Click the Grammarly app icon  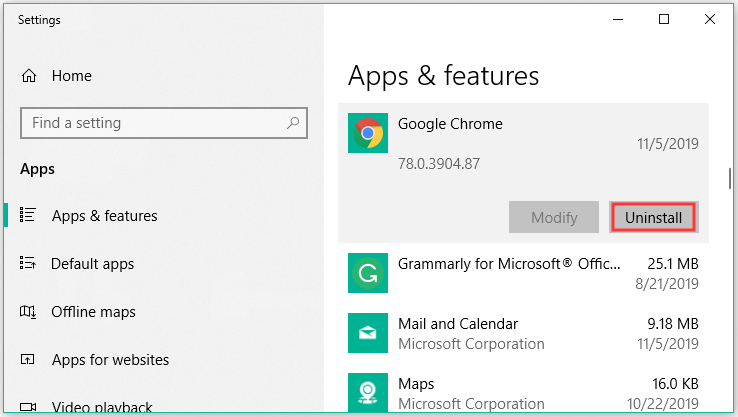(366, 273)
